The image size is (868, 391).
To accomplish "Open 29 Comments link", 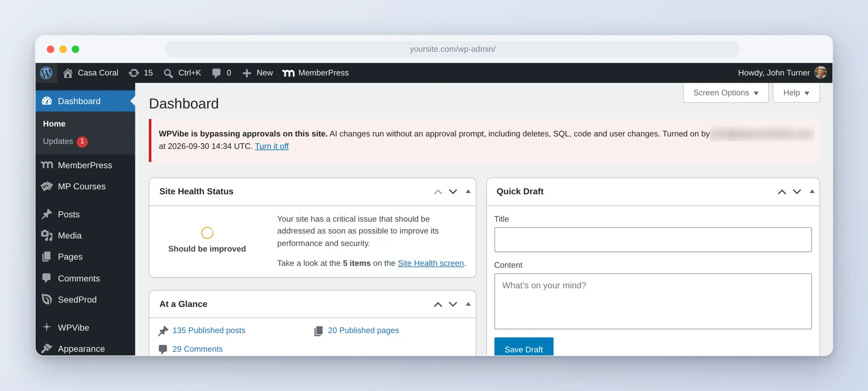I will click(x=197, y=349).
